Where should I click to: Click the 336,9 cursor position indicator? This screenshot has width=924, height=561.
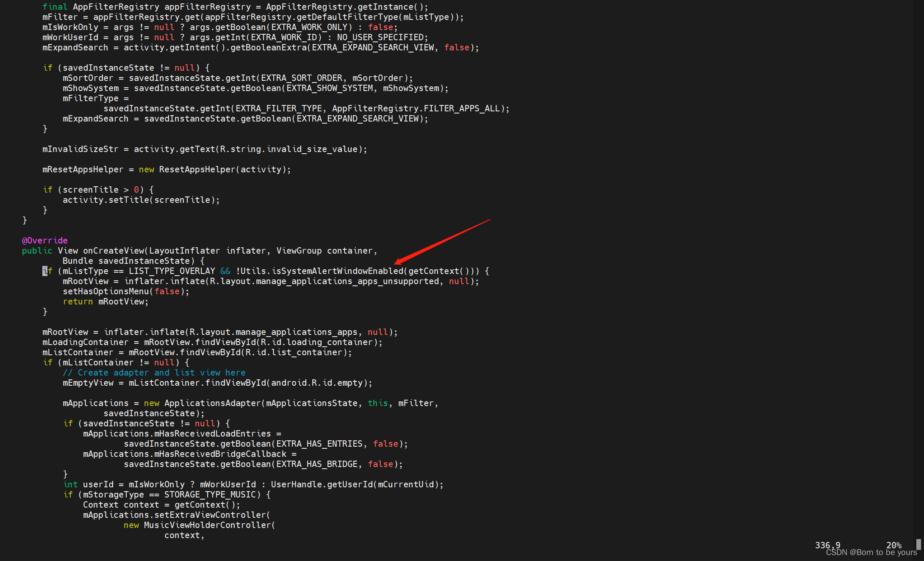(x=827, y=545)
